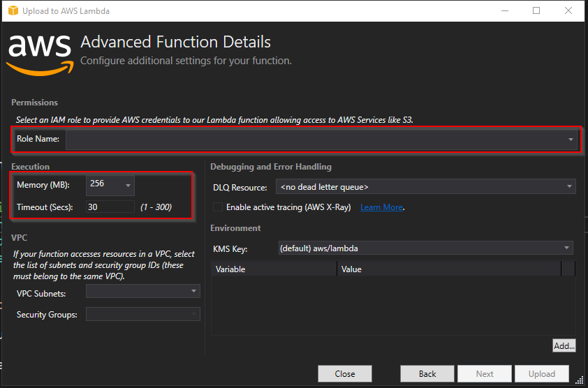This screenshot has height=388, width=588.
Task: Click the Close button
Action: click(x=345, y=374)
